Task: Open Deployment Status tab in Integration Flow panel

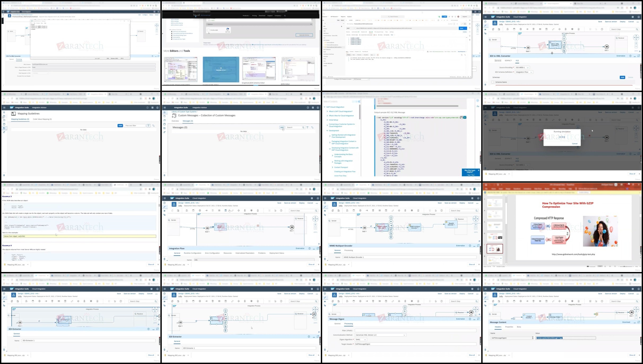Action: [277, 253]
